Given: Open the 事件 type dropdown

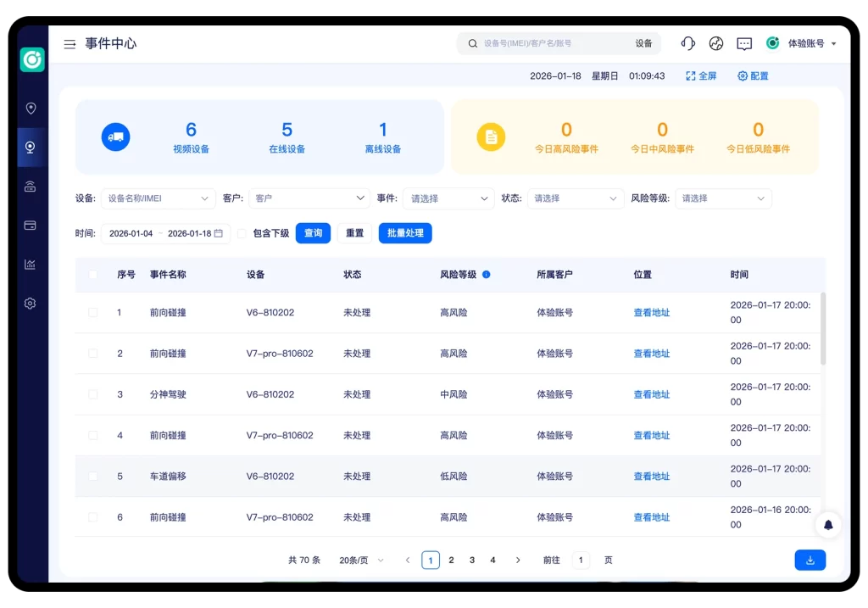Looking at the screenshot, I should [x=448, y=198].
